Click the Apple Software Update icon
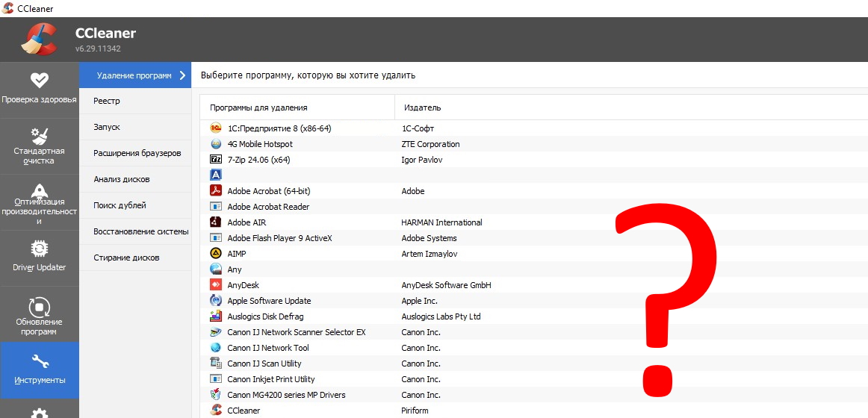 pos(216,301)
